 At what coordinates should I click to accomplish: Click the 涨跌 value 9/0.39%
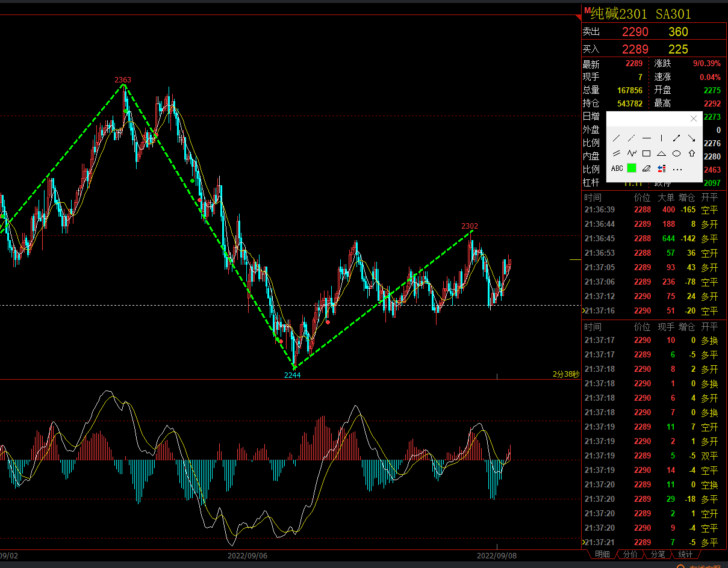(x=706, y=63)
